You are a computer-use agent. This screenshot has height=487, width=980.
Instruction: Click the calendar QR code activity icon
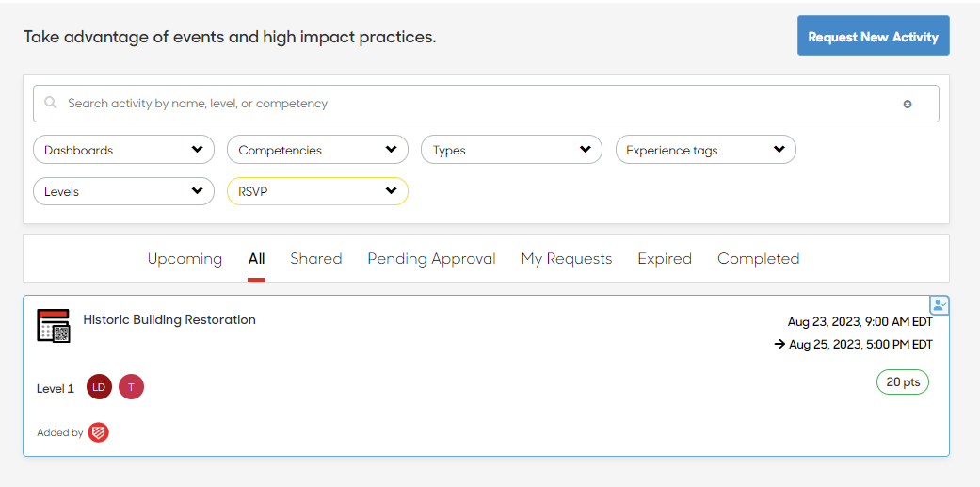53,326
